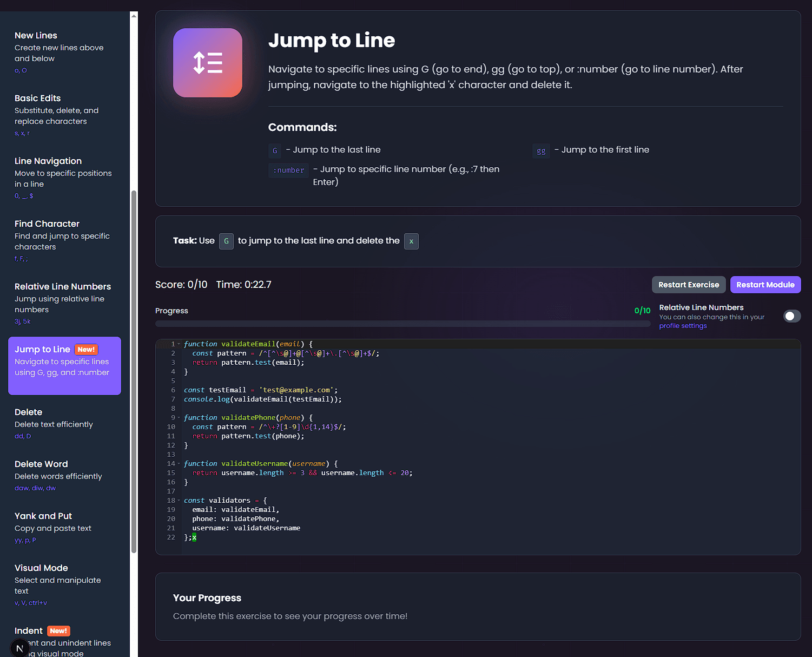Collapse the validators object fold on line 18
Image resolution: width=812 pixels, height=657 pixels.
pos(179,500)
